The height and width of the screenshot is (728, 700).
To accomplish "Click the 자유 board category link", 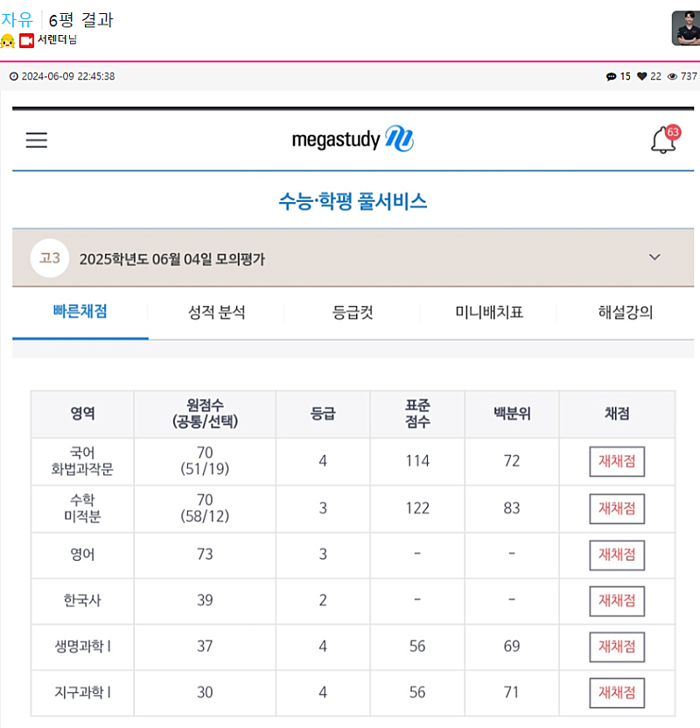I will click(17, 19).
